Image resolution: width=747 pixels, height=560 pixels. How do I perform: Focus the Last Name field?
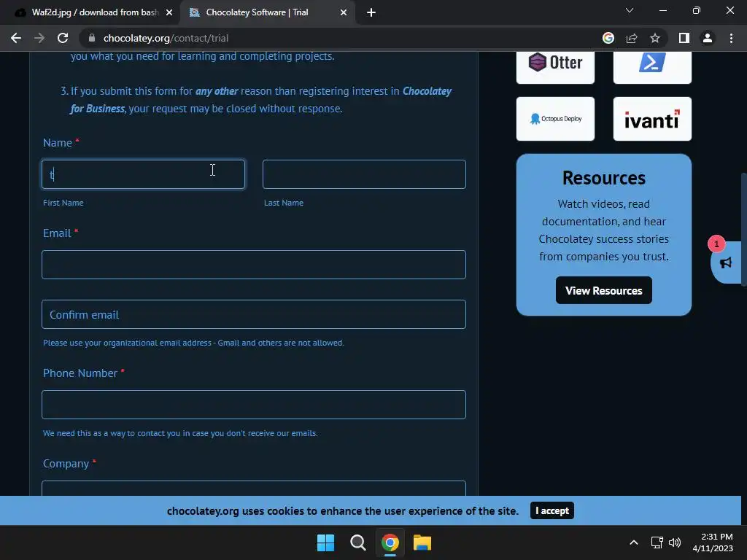point(364,174)
